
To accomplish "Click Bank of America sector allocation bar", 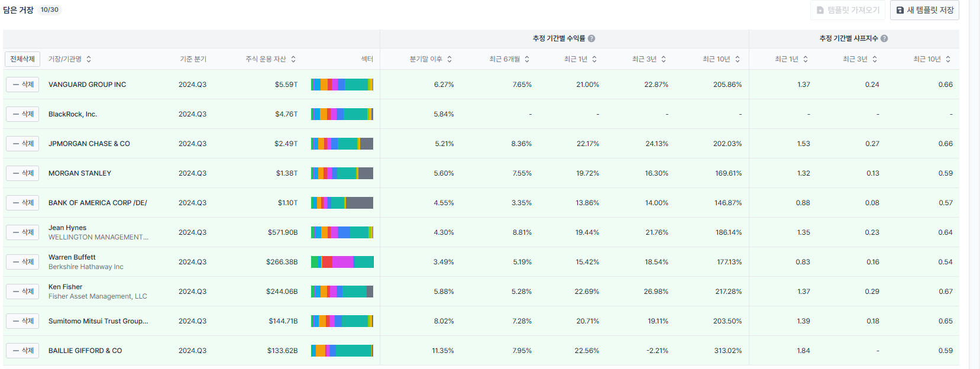I will 342,203.
